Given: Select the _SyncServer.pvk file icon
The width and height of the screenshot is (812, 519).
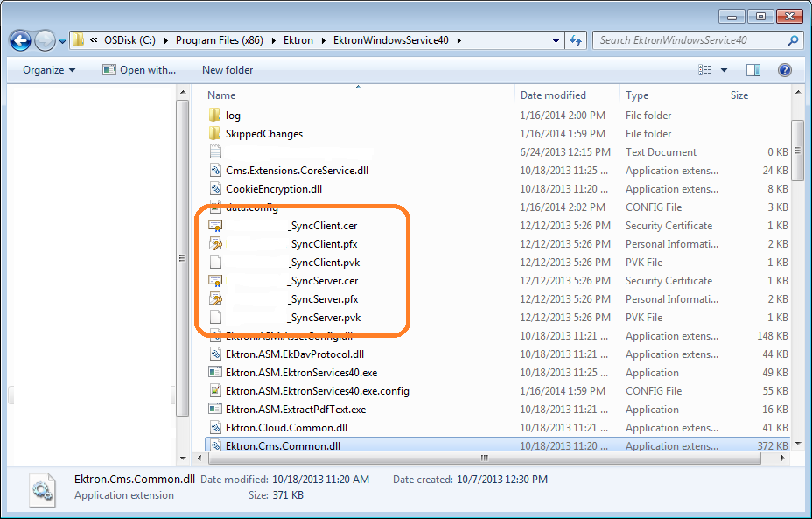Looking at the screenshot, I should (215, 317).
